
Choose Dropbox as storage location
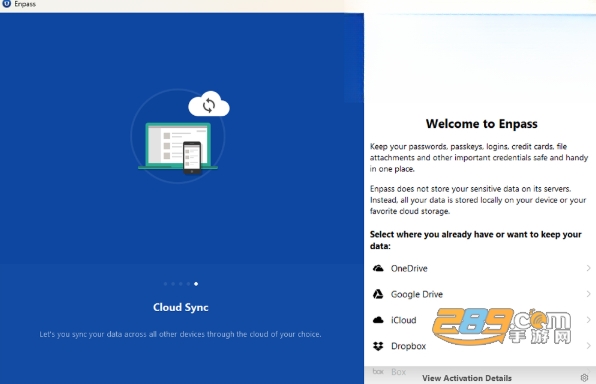point(481,346)
